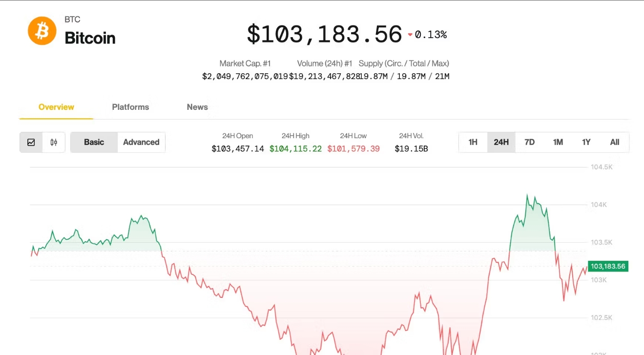This screenshot has width=644, height=355.
Task: Click the orange Bitcoin logo icon
Action: [x=42, y=31]
